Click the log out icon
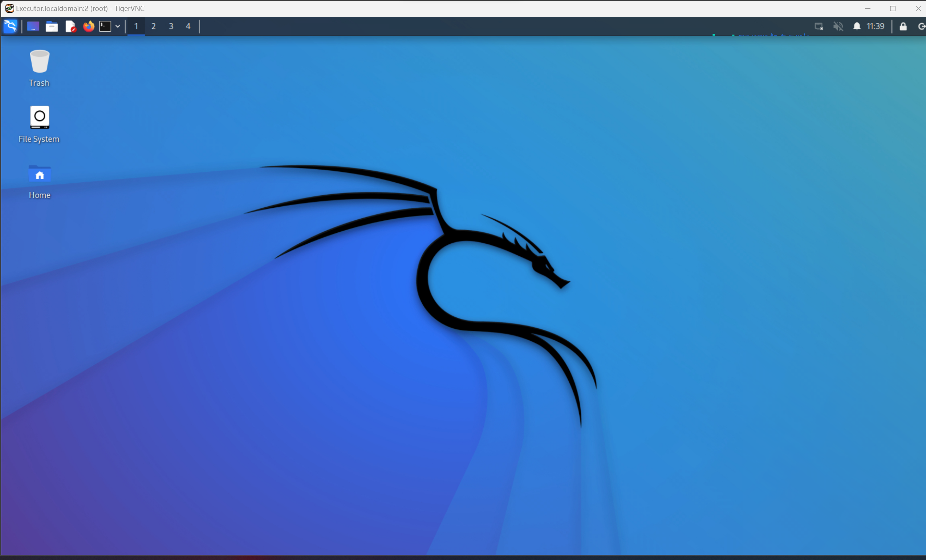The image size is (926, 560). coord(921,26)
